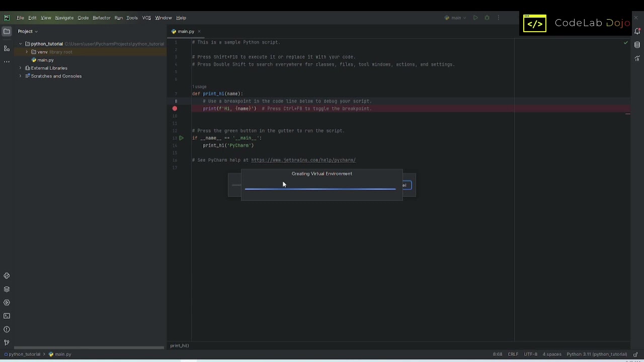Image resolution: width=644 pixels, height=362 pixels.
Task: Click the read-only lock icon in status bar
Action: (635, 354)
